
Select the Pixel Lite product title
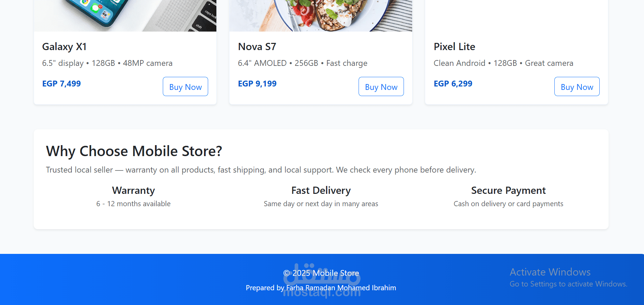pyautogui.click(x=454, y=47)
